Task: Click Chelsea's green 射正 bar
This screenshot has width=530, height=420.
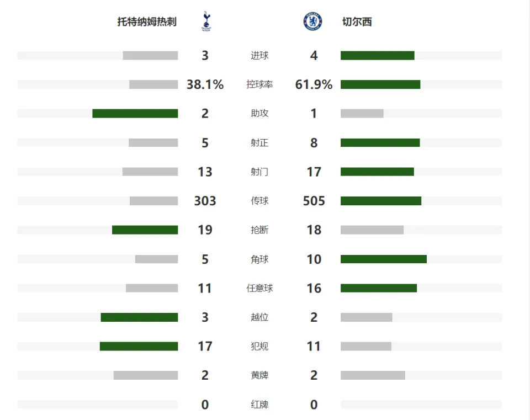Action: click(x=380, y=142)
